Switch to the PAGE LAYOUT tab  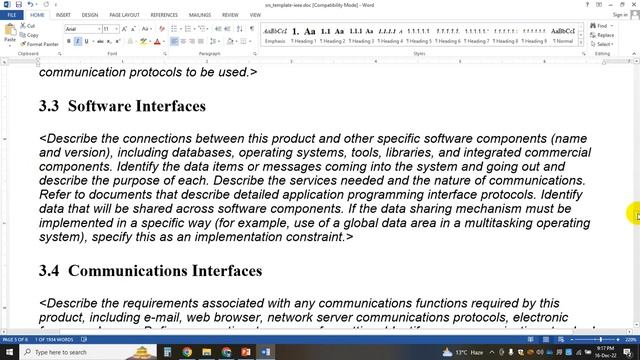(x=124, y=15)
